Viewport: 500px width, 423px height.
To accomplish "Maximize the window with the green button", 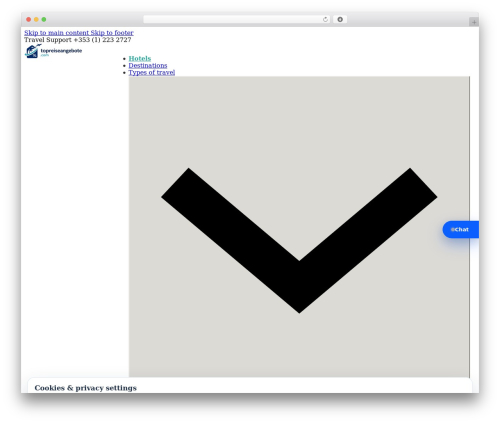I will coord(44,19).
